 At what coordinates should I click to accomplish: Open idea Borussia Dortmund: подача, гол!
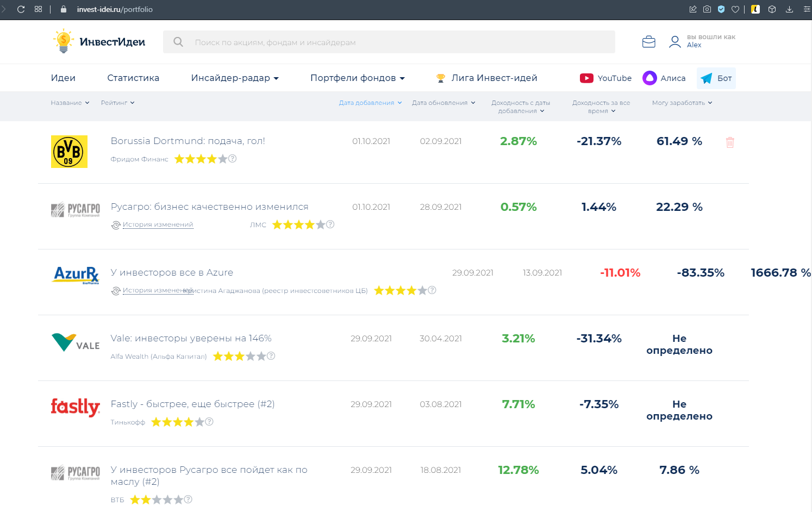(x=188, y=141)
